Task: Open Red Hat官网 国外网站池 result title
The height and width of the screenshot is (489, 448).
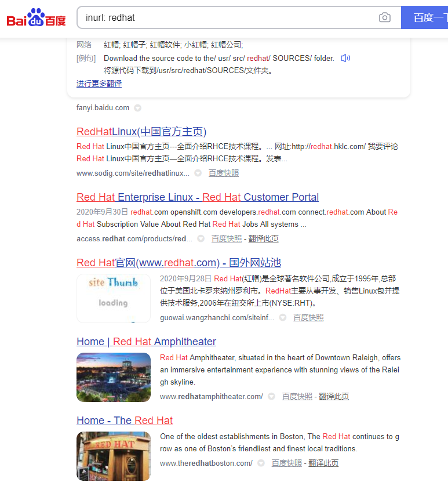Action: (x=179, y=263)
